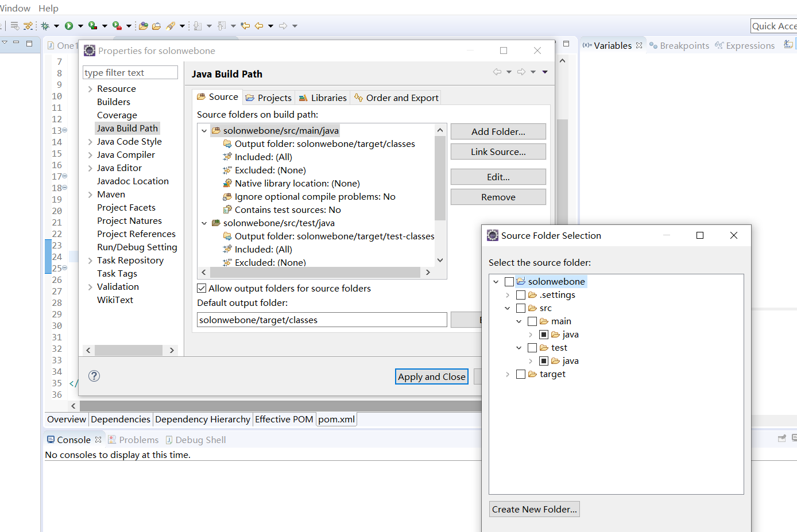Image resolution: width=797 pixels, height=532 pixels.
Task: Check the solonwebone root folder checkbox
Action: pyautogui.click(x=509, y=281)
